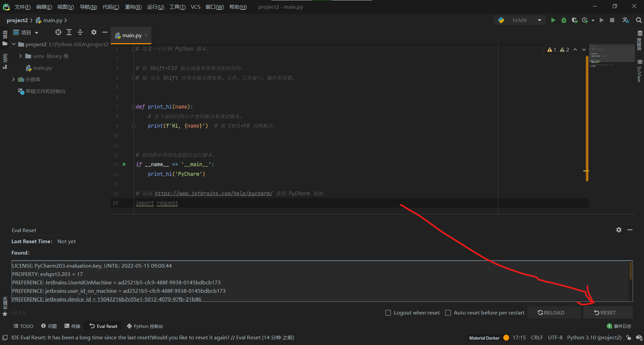
Task: Click project2 in the breadcrumb bar
Action: [x=17, y=20]
